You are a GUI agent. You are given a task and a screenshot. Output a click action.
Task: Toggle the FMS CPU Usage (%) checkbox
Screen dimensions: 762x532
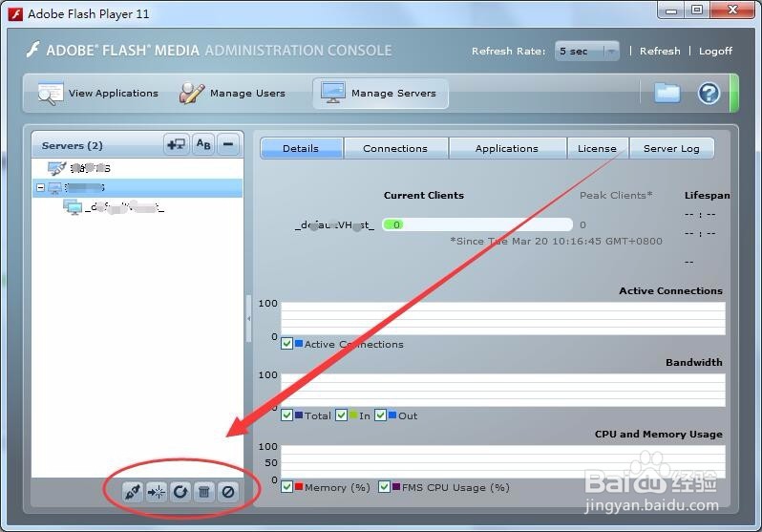[x=384, y=487]
